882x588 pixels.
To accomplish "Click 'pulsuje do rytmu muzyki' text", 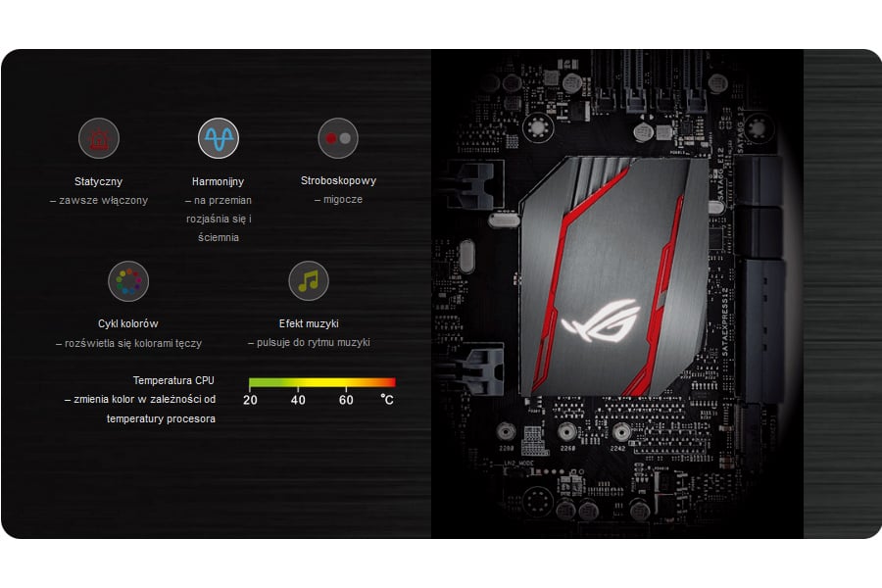I will pos(314,342).
